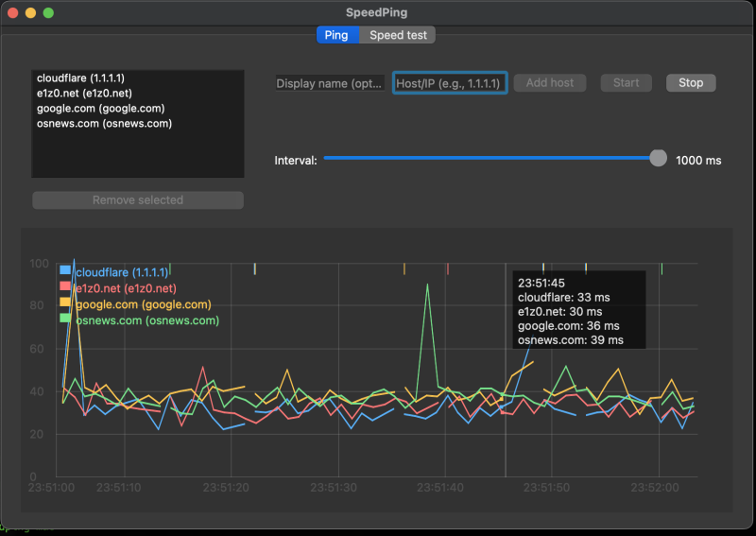756x536 pixels.
Task: Click the yellow google.com legend color swatch
Action: pos(65,302)
